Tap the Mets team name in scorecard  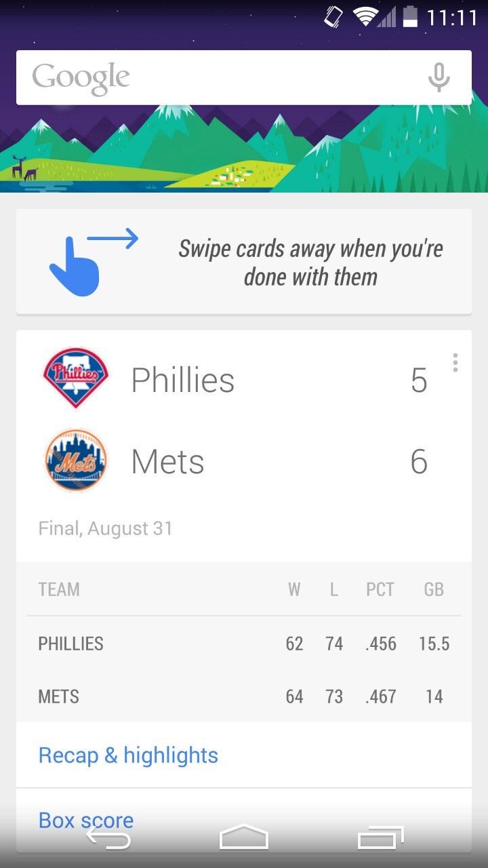pos(167,462)
